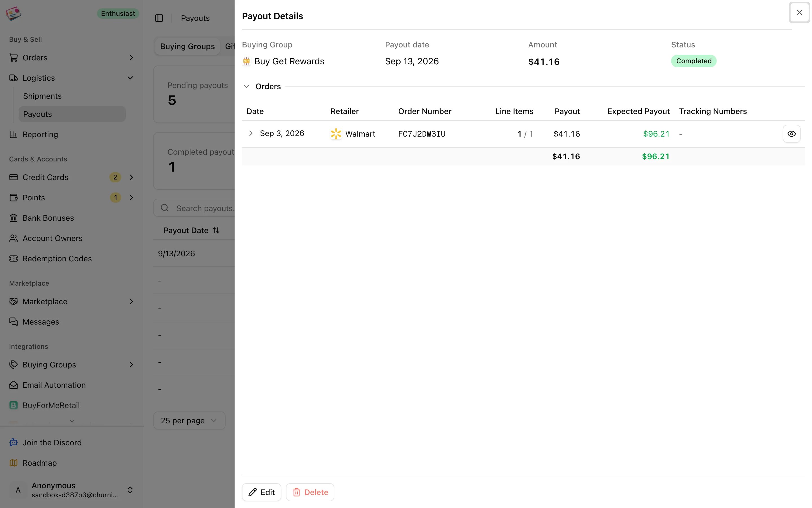Click the Walmart retailer cell
The height and width of the screenshot is (508, 812).
tap(353, 134)
